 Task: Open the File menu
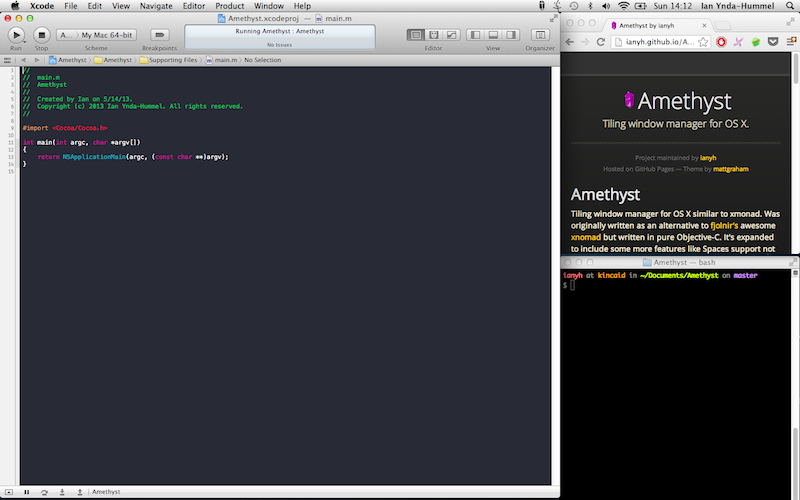(x=71, y=6)
